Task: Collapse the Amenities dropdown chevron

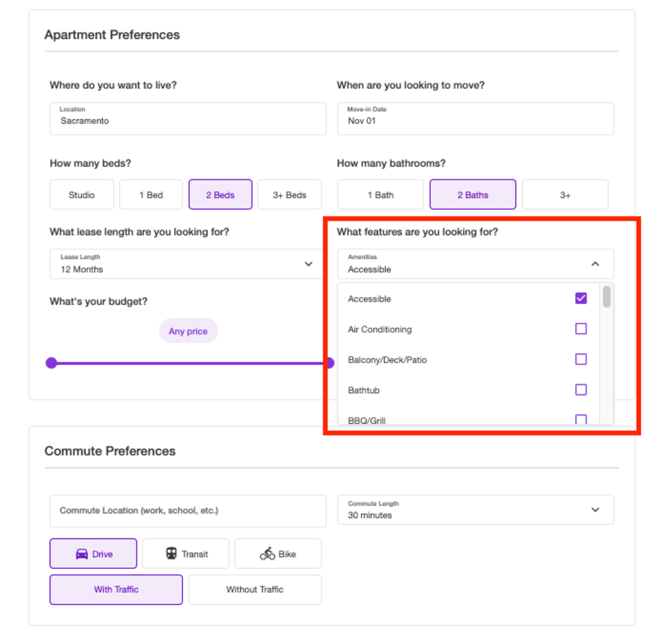Action: click(x=595, y=264)
